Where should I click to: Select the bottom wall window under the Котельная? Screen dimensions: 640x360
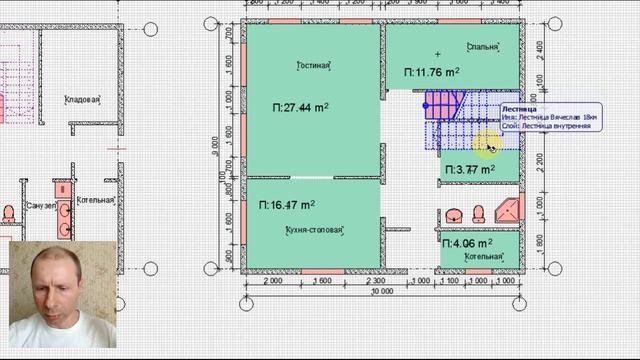click(479, 271)
